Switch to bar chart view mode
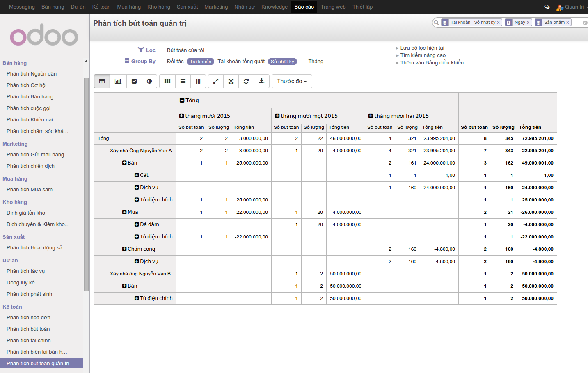 [x=118, y=81]
